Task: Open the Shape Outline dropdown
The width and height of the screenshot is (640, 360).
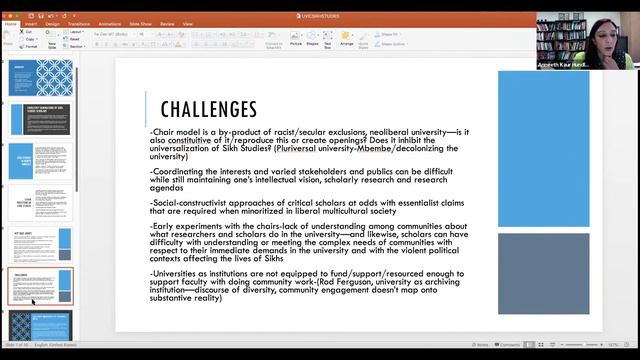Action: (391, 44)
